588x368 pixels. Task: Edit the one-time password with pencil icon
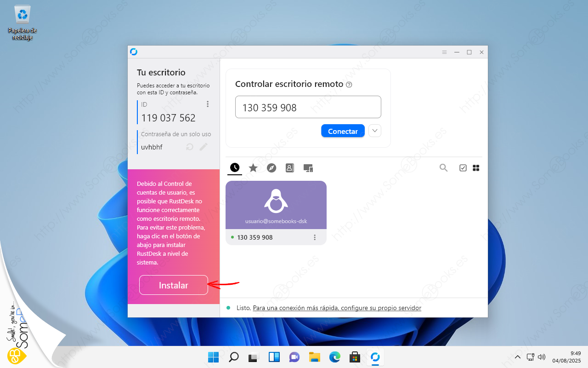(x=204, y=147)
